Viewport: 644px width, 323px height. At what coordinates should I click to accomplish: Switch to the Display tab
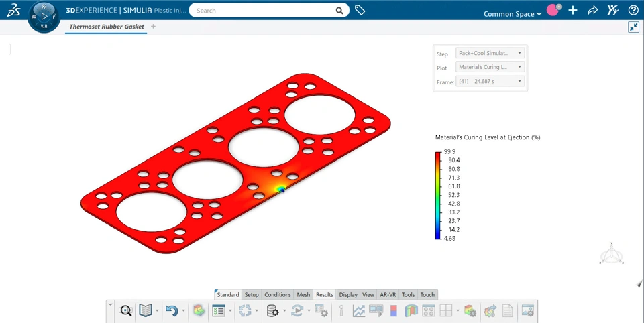pos(348,295)
